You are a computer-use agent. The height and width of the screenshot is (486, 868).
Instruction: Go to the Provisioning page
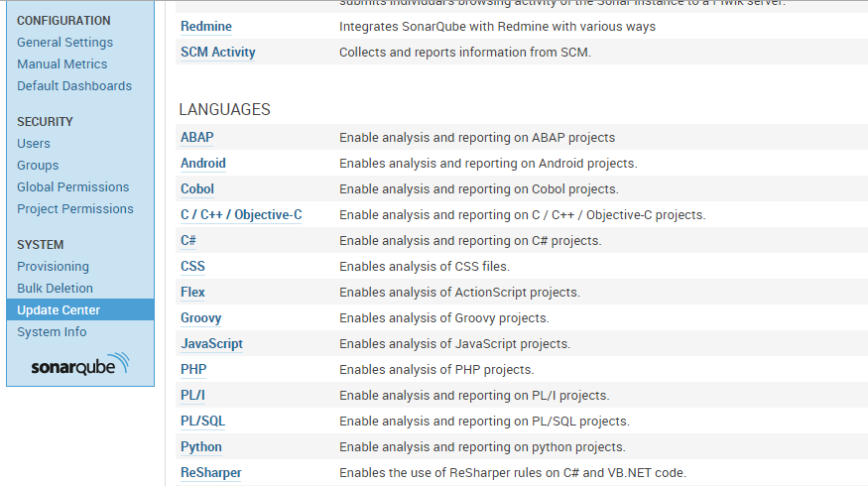pos(53,266)
